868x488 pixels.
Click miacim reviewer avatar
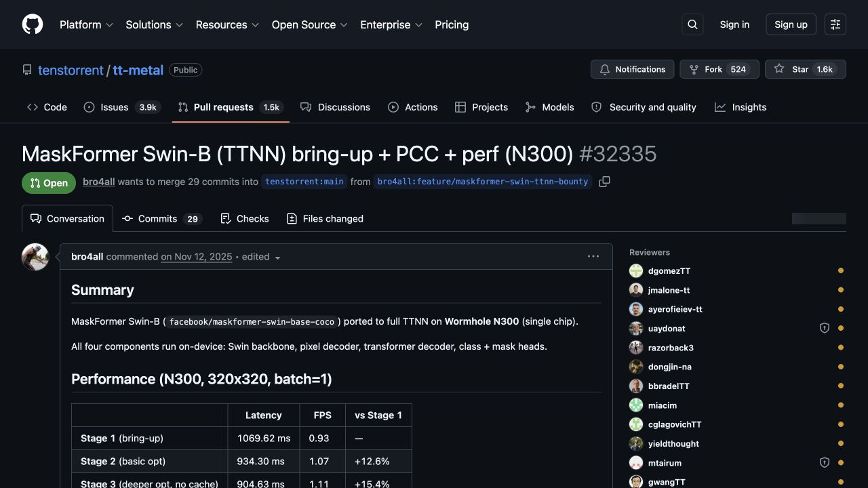click(x=636, y=405)
